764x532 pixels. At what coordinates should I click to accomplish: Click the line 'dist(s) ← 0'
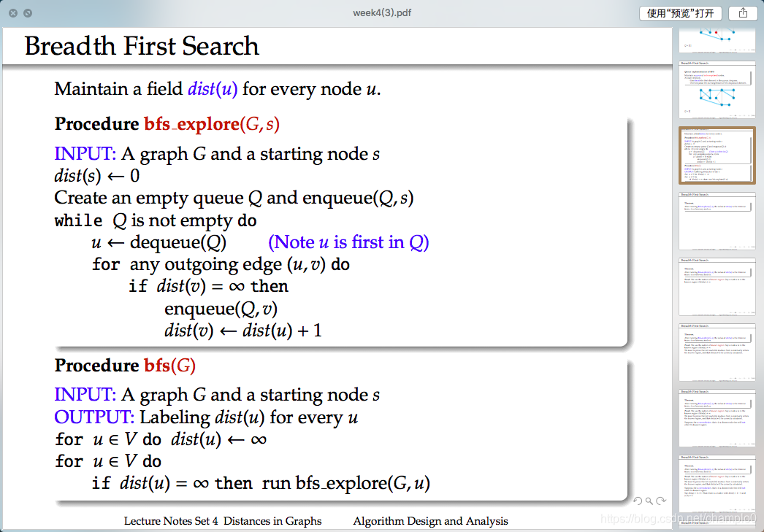coord(97,176)
